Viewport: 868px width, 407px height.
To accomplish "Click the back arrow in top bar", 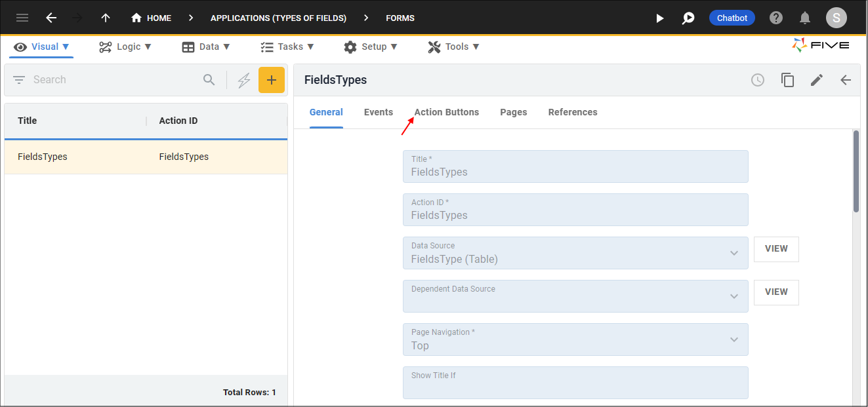I will click(51, 18).
